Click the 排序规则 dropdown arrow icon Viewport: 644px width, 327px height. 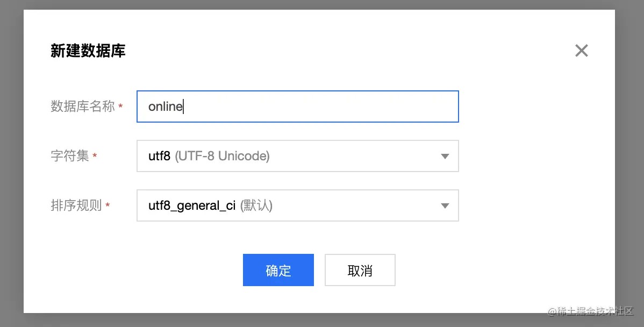(445, 206)
